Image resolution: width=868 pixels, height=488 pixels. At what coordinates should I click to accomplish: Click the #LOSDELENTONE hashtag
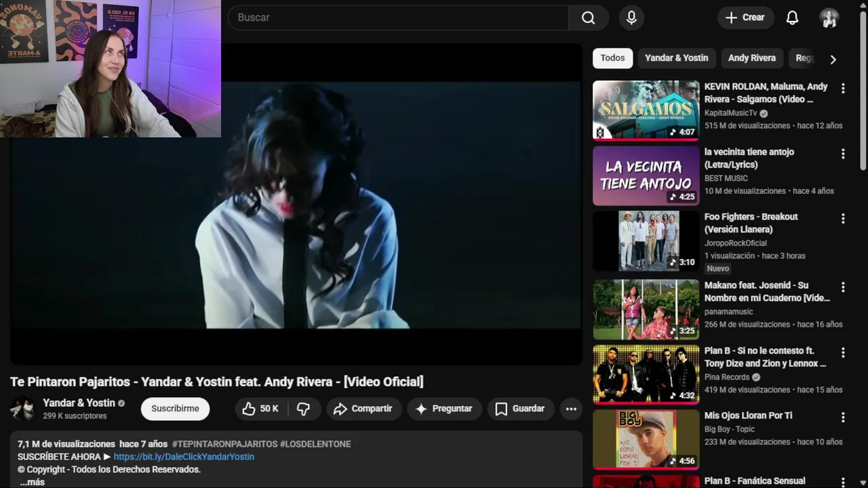coord(315,444)
